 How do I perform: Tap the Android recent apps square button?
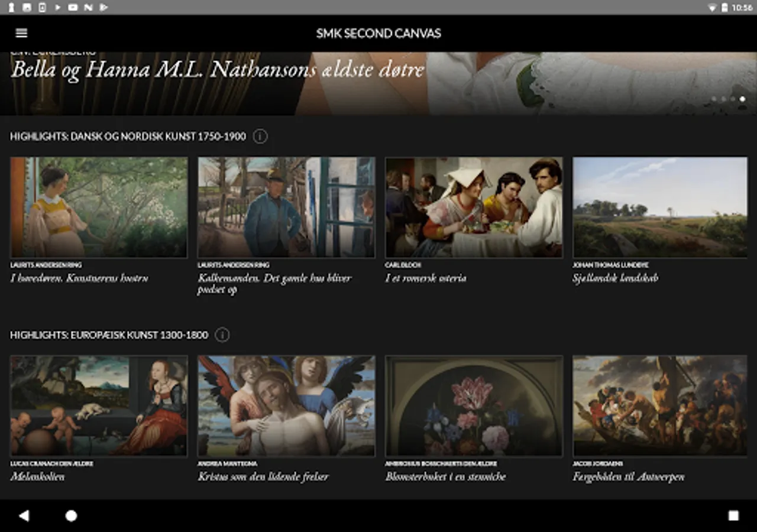tap(733, 515)
